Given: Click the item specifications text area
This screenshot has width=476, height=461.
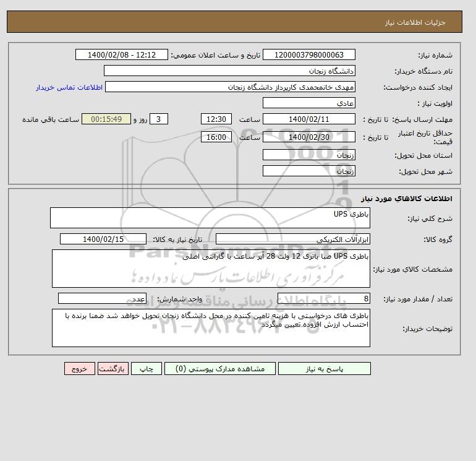Looking at the screenshot, I should coord(211,269).
